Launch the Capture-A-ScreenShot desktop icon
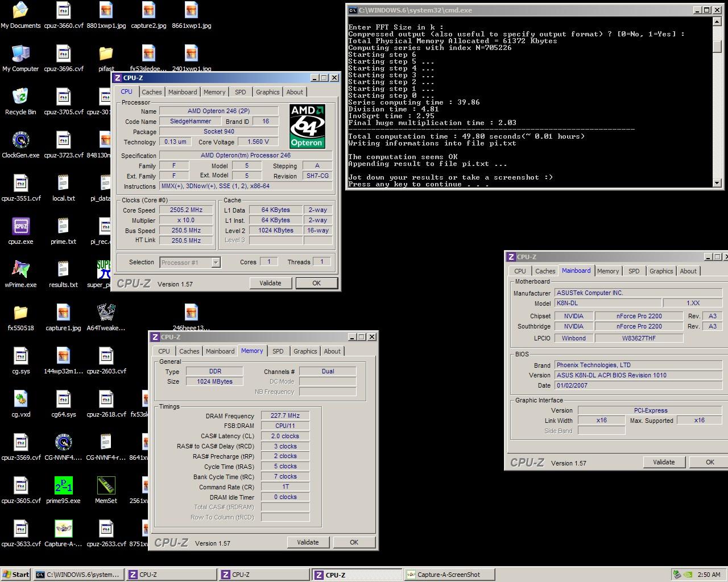The height and width of the screenshot is (582, 728). (63, 534)
